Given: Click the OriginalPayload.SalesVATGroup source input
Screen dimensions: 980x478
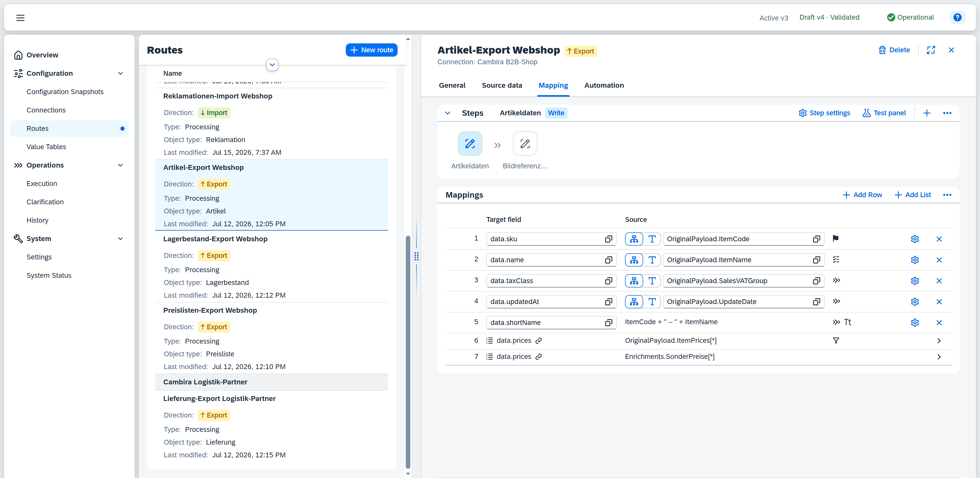Looking at the screenshot, I should tap(743, 281).
